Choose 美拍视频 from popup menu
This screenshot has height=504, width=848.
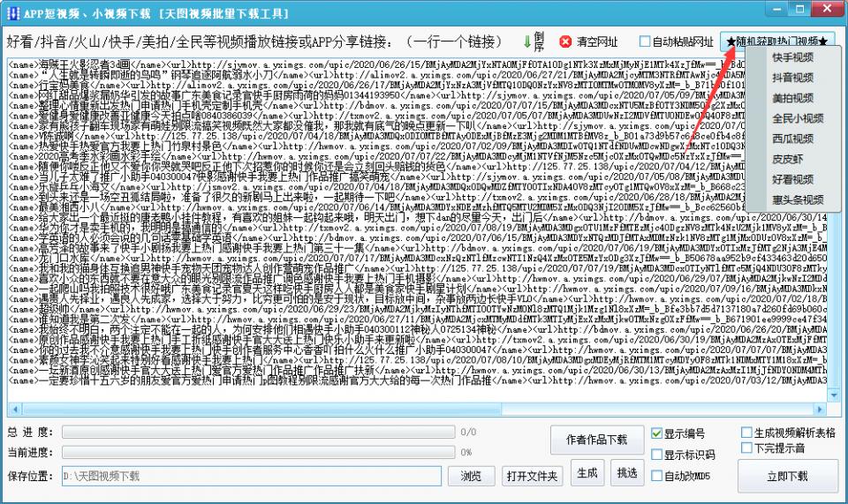pos(793,98)
